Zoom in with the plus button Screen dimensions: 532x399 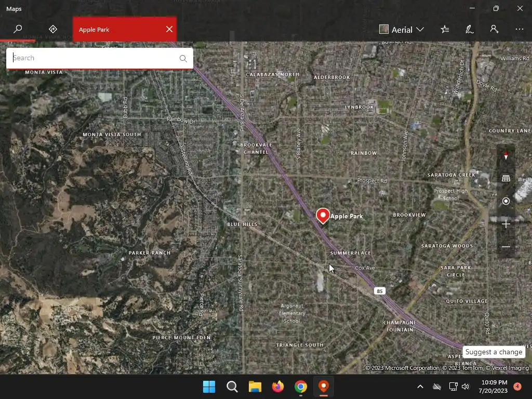[x=506, y=224]
